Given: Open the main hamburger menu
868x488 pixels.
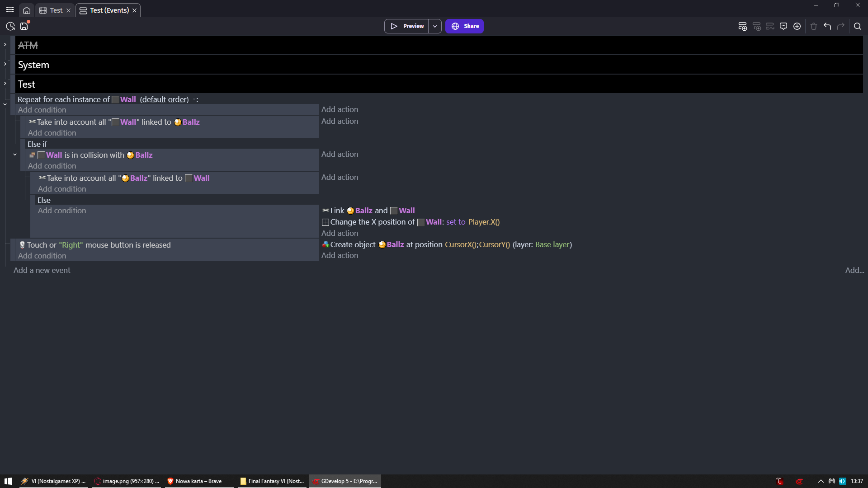Looking at the screenshot, I should coord(10,9).
